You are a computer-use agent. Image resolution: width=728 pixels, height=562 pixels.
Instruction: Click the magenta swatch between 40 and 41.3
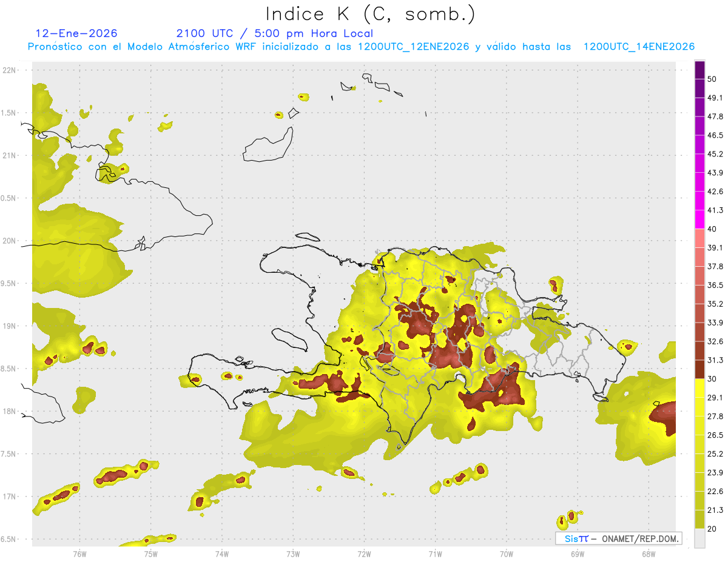coord(699,219)
